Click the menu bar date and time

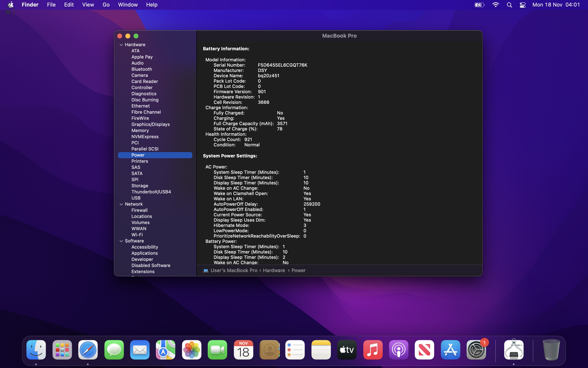click(x=556, y=5)
